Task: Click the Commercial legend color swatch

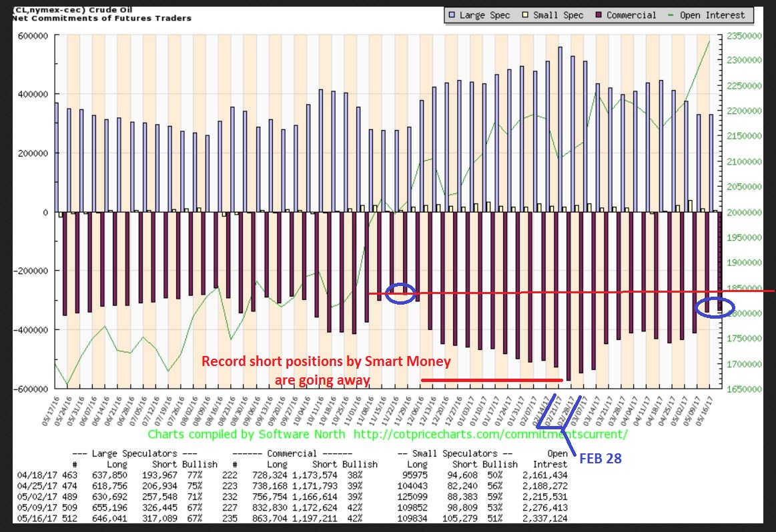Action: (599, 15)
